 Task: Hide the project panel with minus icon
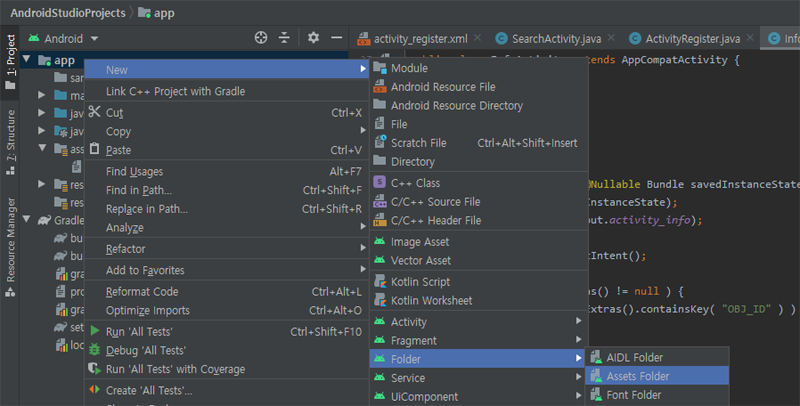(x=336, y=37)
